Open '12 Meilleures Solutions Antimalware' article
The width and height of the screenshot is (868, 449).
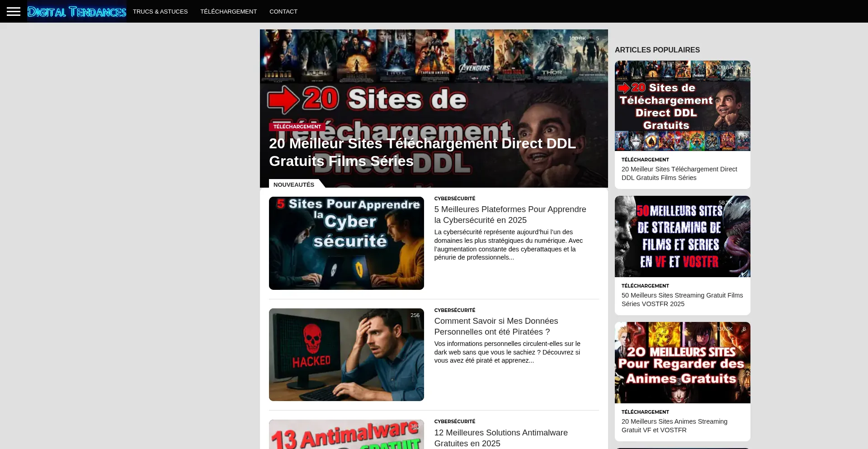[x=501, y=438]
